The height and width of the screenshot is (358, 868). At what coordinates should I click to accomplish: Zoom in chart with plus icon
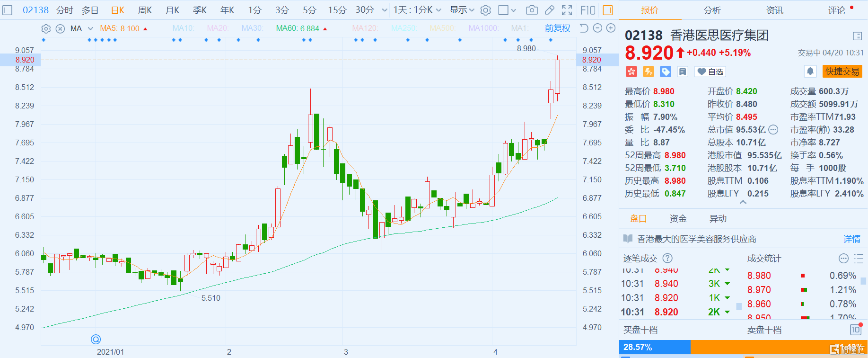611,28
